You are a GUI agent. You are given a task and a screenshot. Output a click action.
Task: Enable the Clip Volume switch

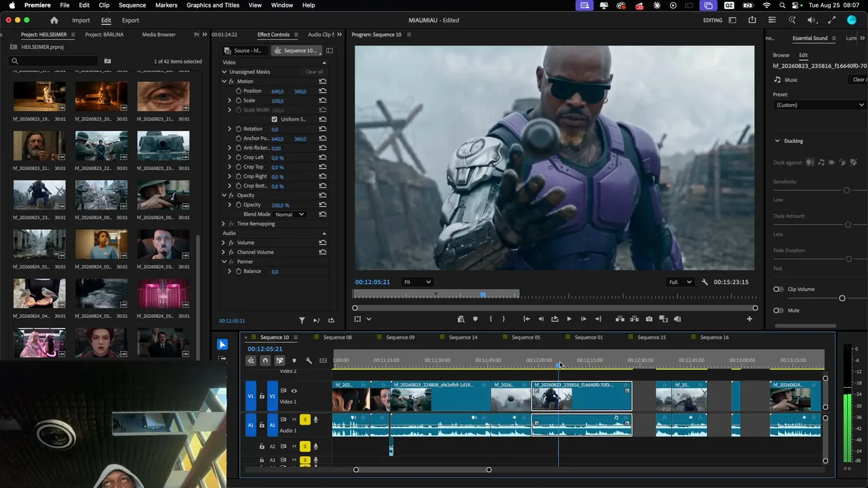(x=778, y=289)
